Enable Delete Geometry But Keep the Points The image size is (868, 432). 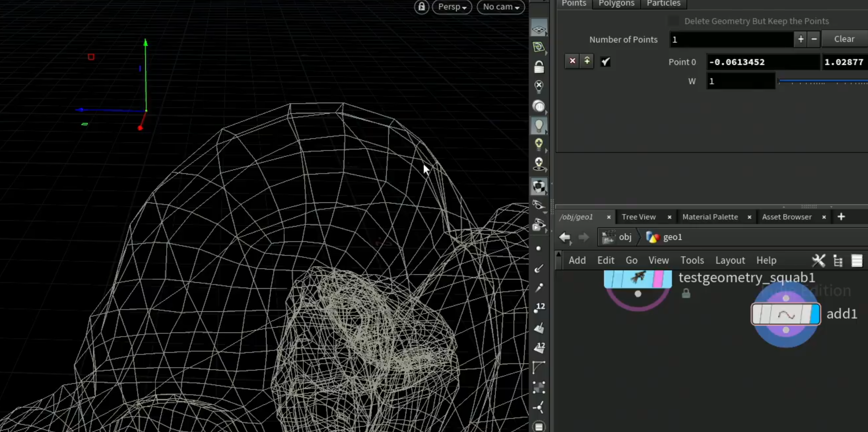(673, 21)
